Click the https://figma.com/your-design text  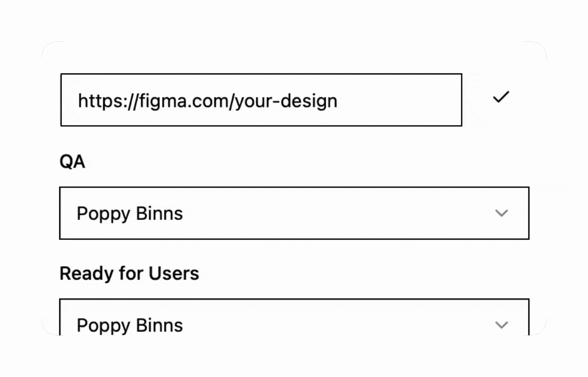(x=207, y=101)
